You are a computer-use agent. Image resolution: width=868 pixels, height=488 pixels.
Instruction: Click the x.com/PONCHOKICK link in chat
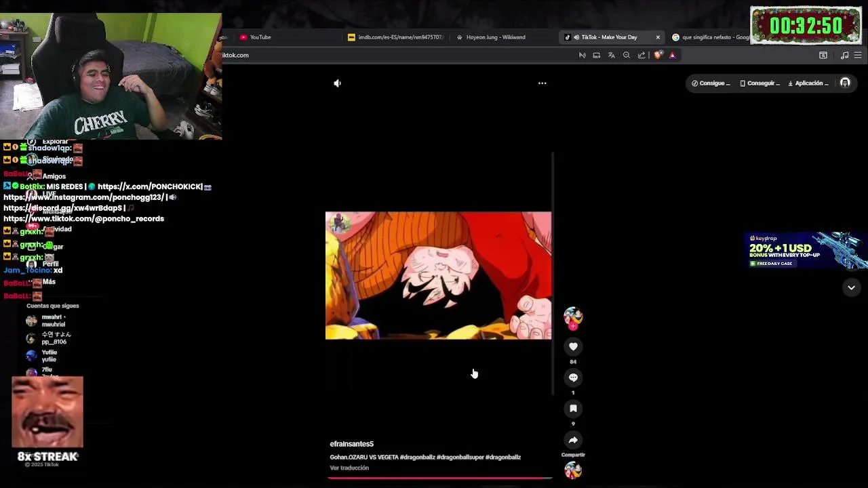[150, 186]
